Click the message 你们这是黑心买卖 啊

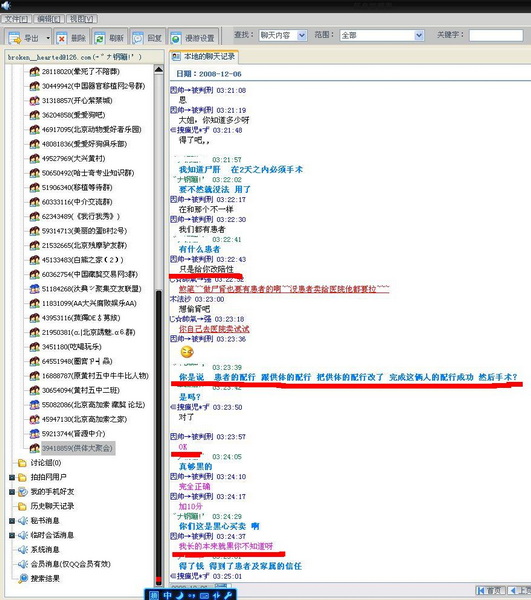219,526
